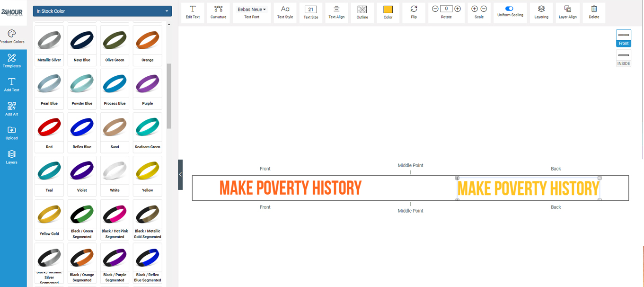Open the Layers panel in sidebar
The width and height of the screenshot is (644, 287).
point(12,157)
